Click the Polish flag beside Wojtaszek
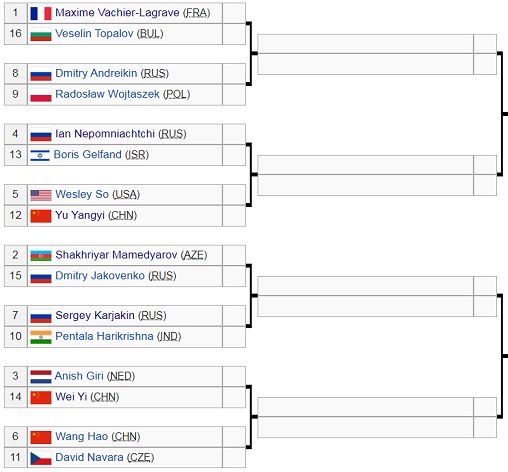Viewport: 508px width, 472px height. (x=41, y=95)
